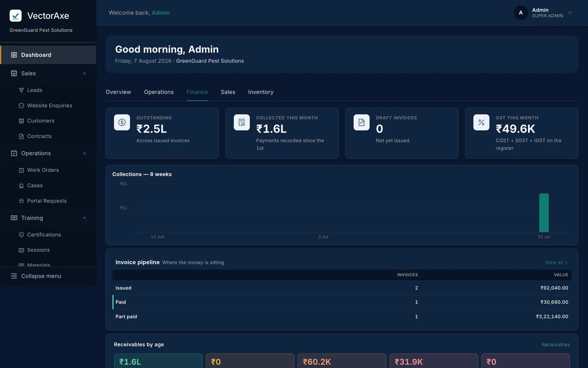Open the Admin account dropdown arrow
The height and width of the screenshot is (368, 588).
570,13
